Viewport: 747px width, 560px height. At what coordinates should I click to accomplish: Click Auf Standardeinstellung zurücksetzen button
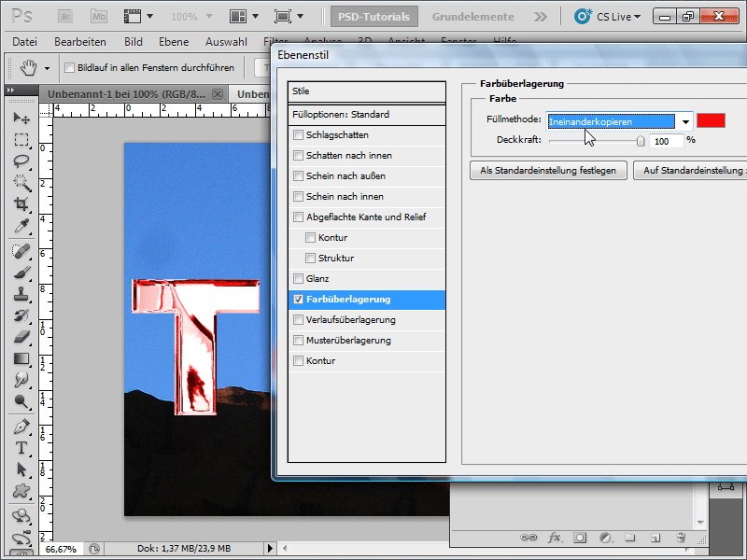click(690, 171)
